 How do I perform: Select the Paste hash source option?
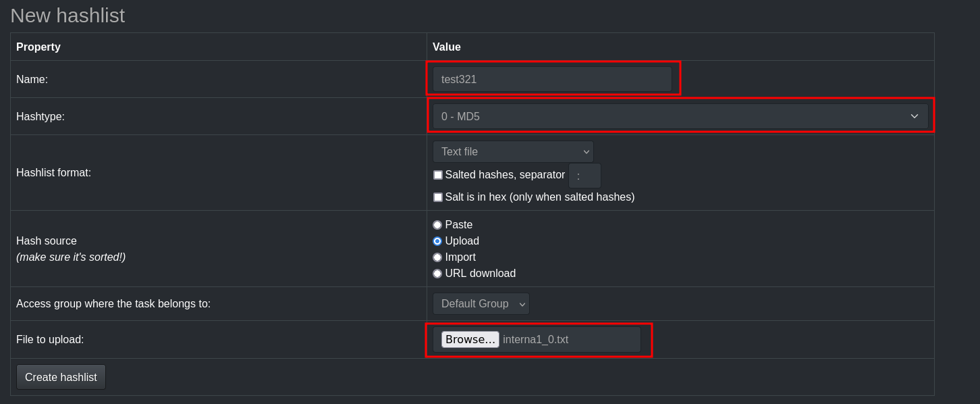tap(437, 225)
